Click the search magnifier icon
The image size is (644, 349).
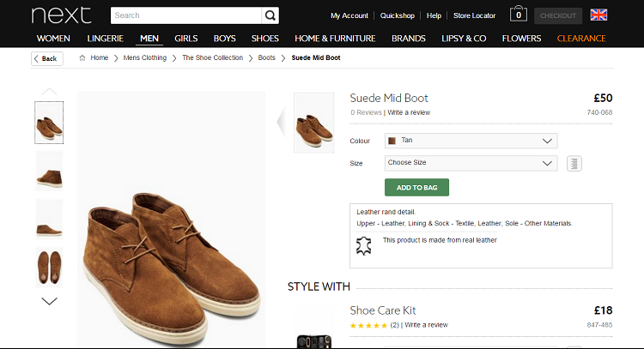coord(270,15)
